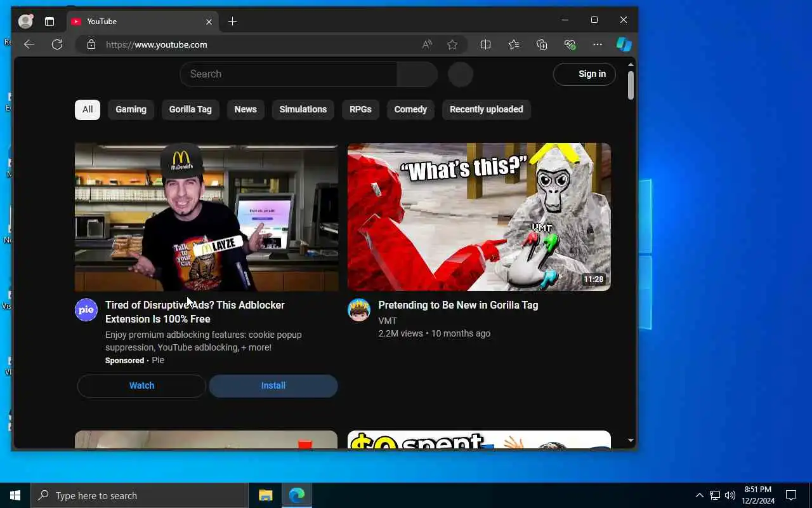This screenshot has height=508, width=812.
Task: Open Split screen in the Edge toolbar
Action: pos(485,44)
